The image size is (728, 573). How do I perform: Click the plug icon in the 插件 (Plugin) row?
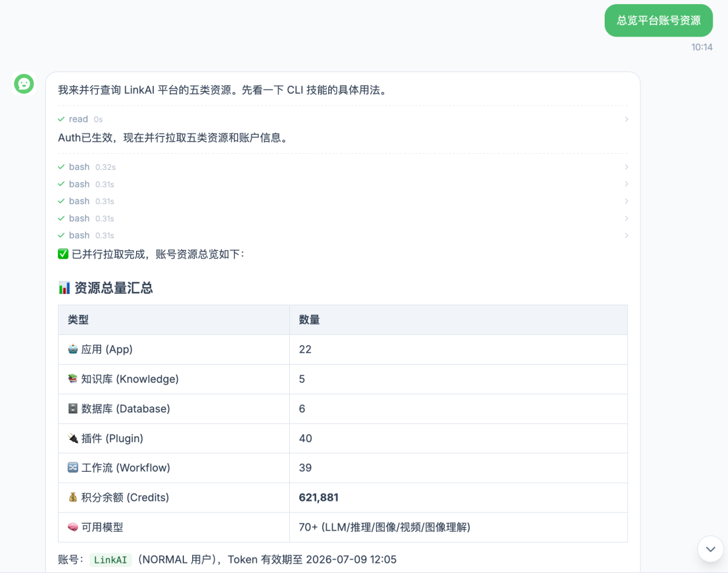point(73,438)
